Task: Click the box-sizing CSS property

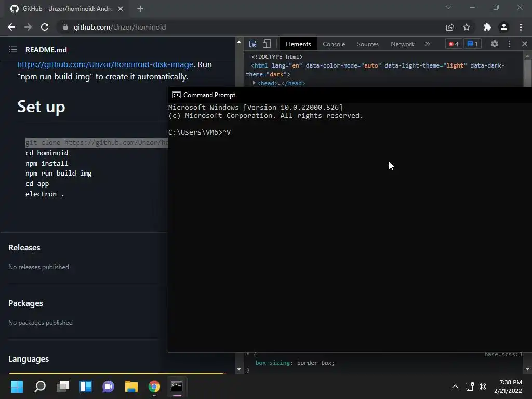Action: pyautogui.click(x=273, y=363)
